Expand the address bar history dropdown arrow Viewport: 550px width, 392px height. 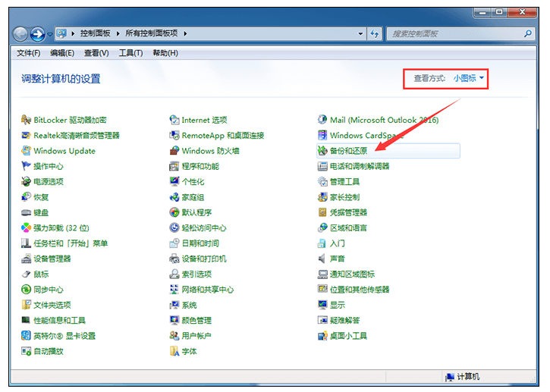(360, 33)
